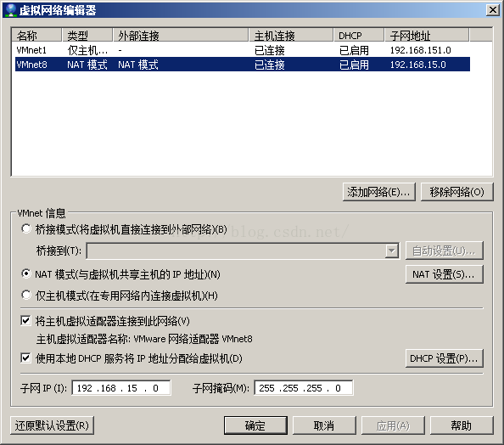The width and height of the screenshot is (504, 445).
Task: Click the 应用(A) button
Action: [393, 425]
